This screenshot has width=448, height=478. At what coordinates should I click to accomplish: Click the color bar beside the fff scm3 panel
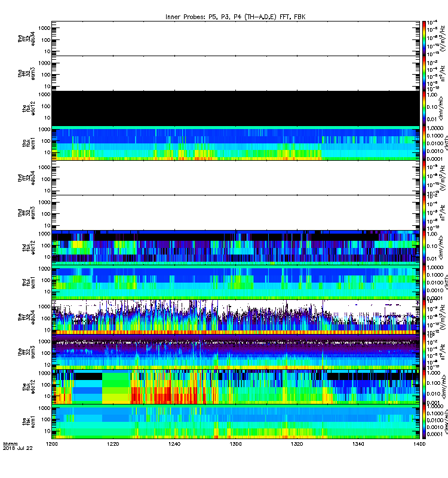tap(424, 352)
